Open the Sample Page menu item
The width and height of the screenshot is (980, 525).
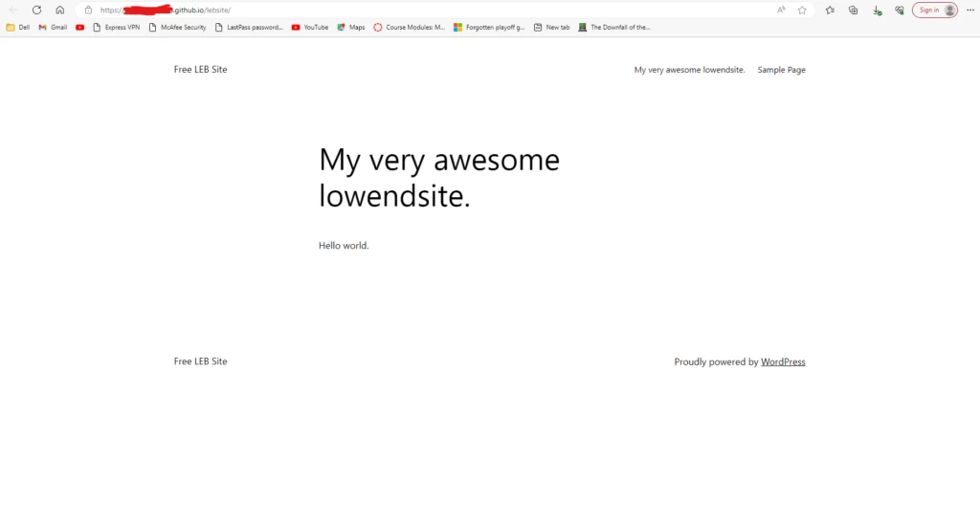pyautogui.click(x=781, y=70)
